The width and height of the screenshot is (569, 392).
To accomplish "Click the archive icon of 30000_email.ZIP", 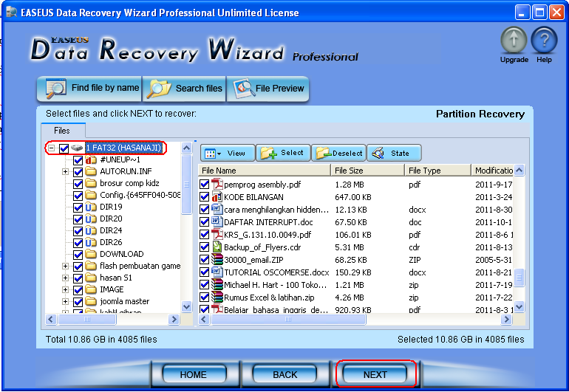I will point(217,260).
